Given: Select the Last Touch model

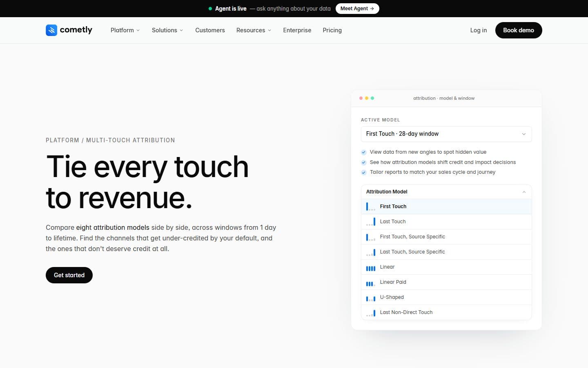Looking at the screenshot, I should (x=446, y=222).
